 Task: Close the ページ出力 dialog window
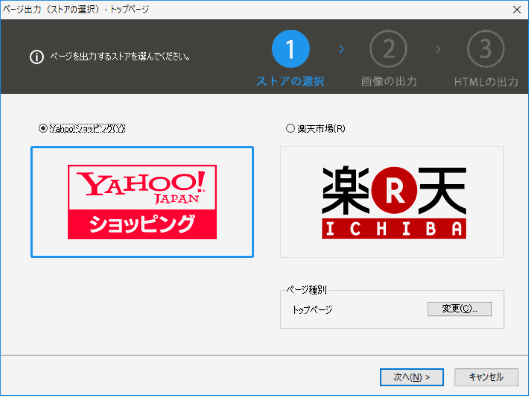point(517,9)
